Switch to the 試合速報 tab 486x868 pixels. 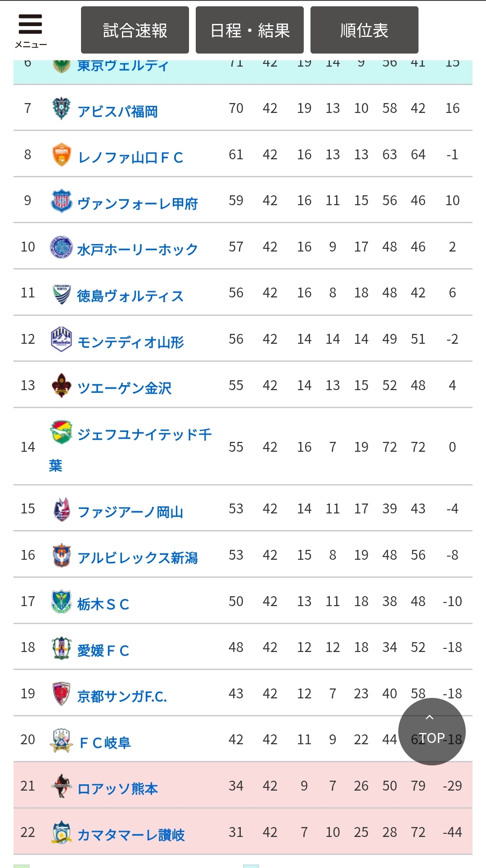click(x=135, y=30)
